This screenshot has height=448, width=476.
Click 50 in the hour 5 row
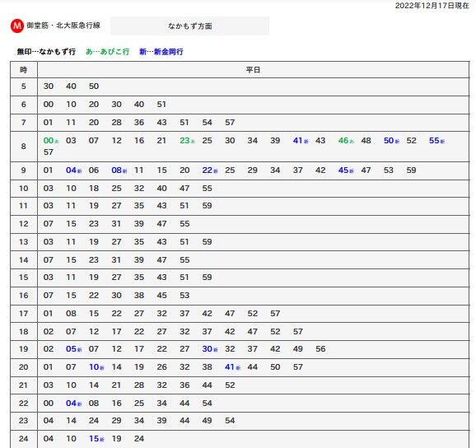click(94, 86)
